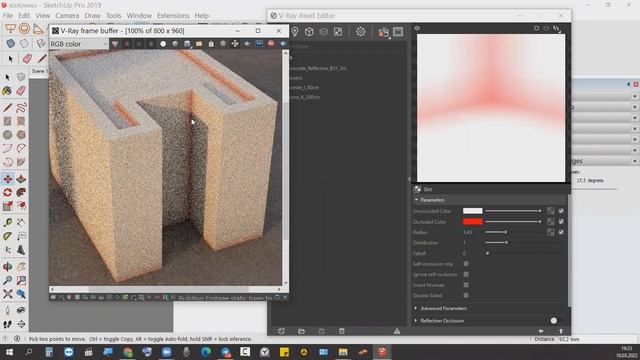Open the Window menu
This screenshot has height=360, width=640.
point(139,16)
